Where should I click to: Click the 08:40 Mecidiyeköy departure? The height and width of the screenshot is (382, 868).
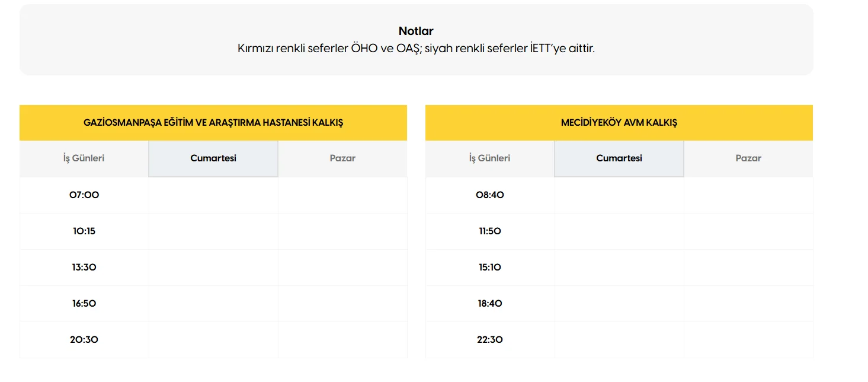coord(489,195)
